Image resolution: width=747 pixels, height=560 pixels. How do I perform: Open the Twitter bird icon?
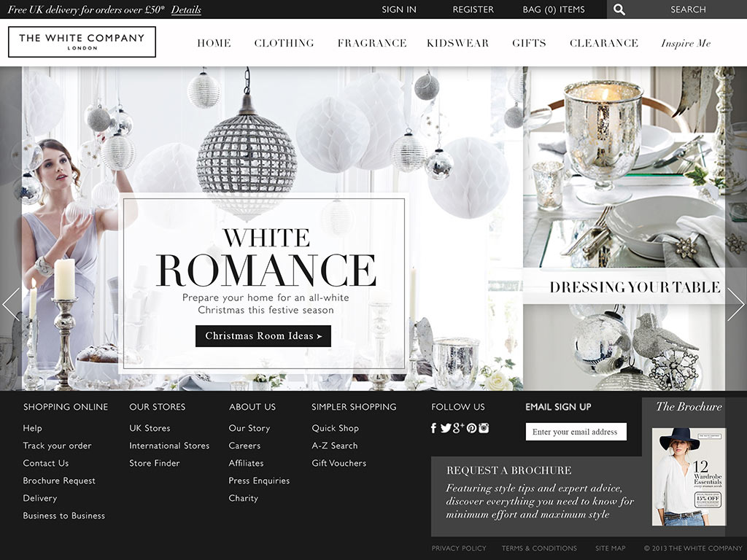point(446,427)
